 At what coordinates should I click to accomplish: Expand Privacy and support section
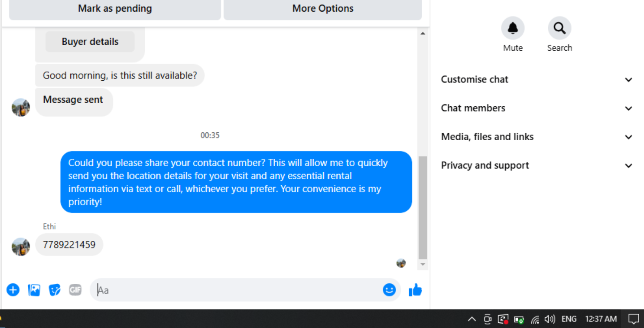[537, 165]
